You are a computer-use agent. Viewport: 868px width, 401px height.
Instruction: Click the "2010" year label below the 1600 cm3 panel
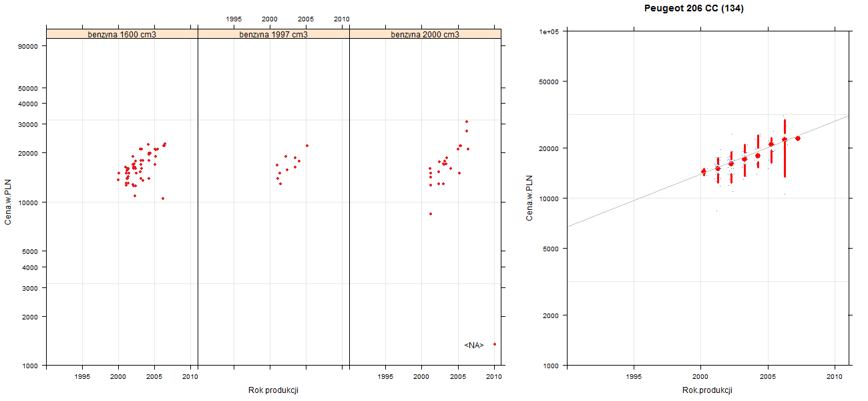tap(190, 377)
